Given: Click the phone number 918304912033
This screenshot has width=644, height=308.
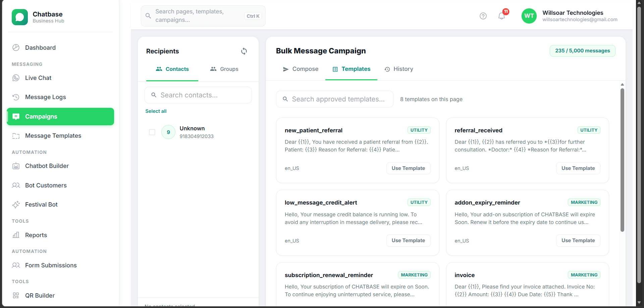Looking at the screenshot, I should [x=197, y=136].
